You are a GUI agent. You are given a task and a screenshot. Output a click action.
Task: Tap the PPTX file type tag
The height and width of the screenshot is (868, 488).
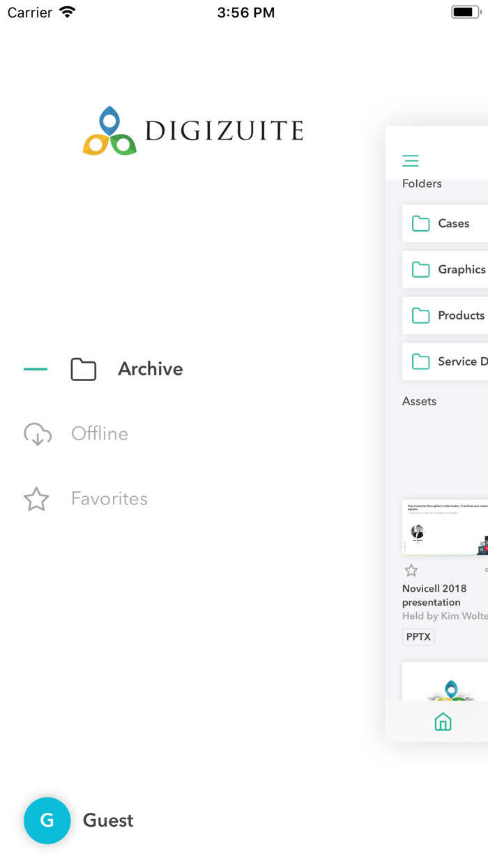(418, 637)
